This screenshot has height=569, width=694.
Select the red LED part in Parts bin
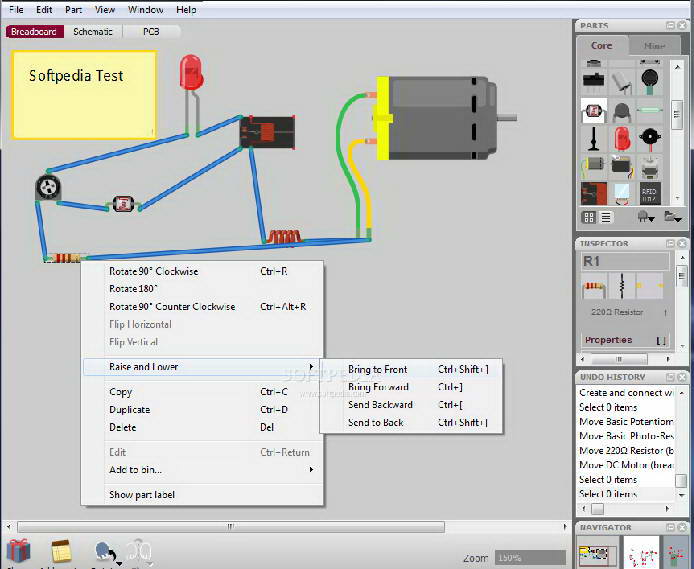coord(622,139)
